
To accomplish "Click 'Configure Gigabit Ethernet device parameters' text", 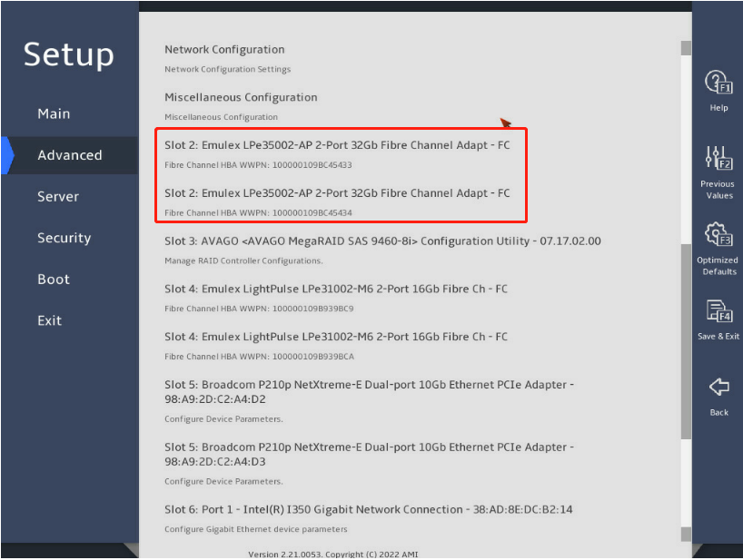I will [256, 529].
